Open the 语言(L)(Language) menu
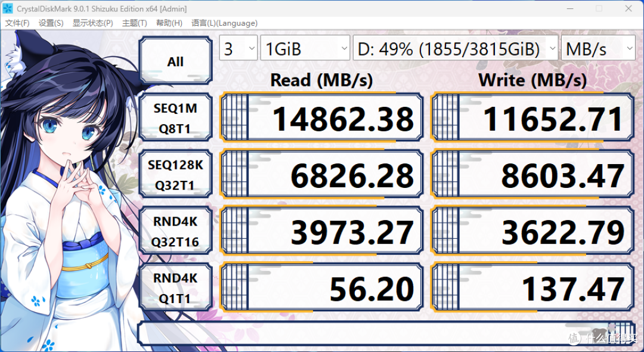This screenshot has height=352, width=644. point(224,23)
